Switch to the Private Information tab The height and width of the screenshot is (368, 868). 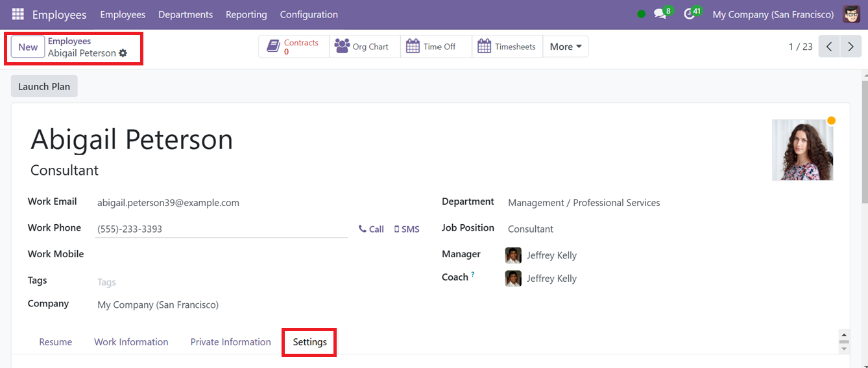pos(231,342)
